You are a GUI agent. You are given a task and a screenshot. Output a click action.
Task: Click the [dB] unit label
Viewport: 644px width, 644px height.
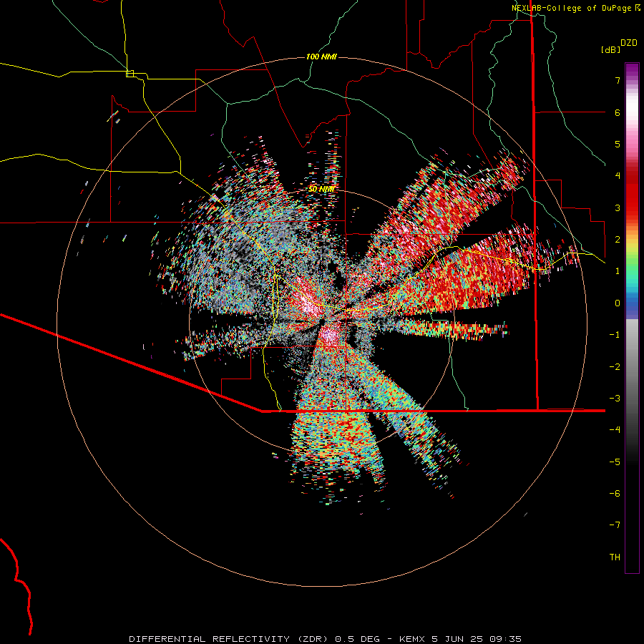(x=610, y=49)
